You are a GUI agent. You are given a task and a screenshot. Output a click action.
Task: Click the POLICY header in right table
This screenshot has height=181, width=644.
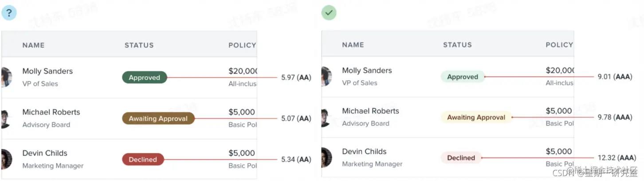559,45
